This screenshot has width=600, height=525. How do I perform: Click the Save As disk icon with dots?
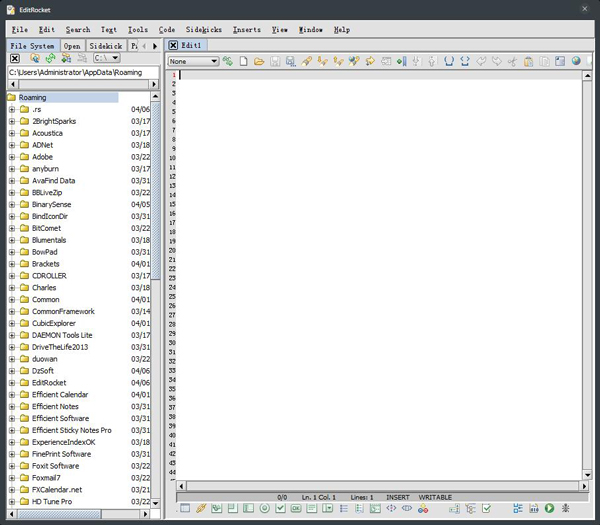coord(291,61)
